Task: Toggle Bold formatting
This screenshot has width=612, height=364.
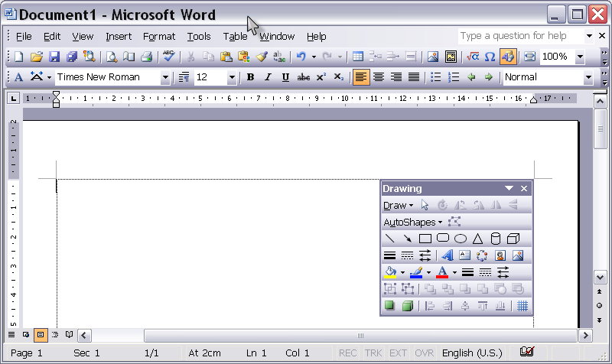Action: [x=250, y=77]
